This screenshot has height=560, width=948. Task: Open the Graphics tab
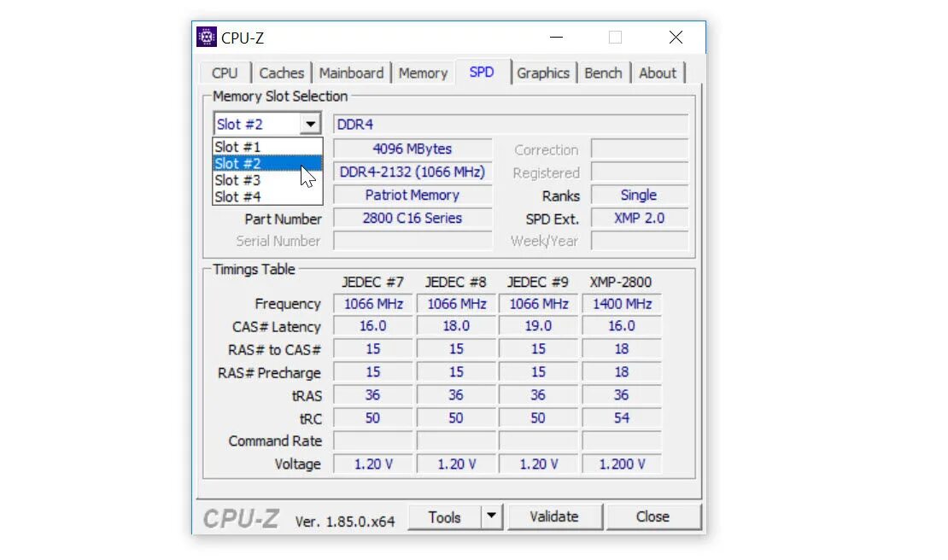[x=543, y=73]
